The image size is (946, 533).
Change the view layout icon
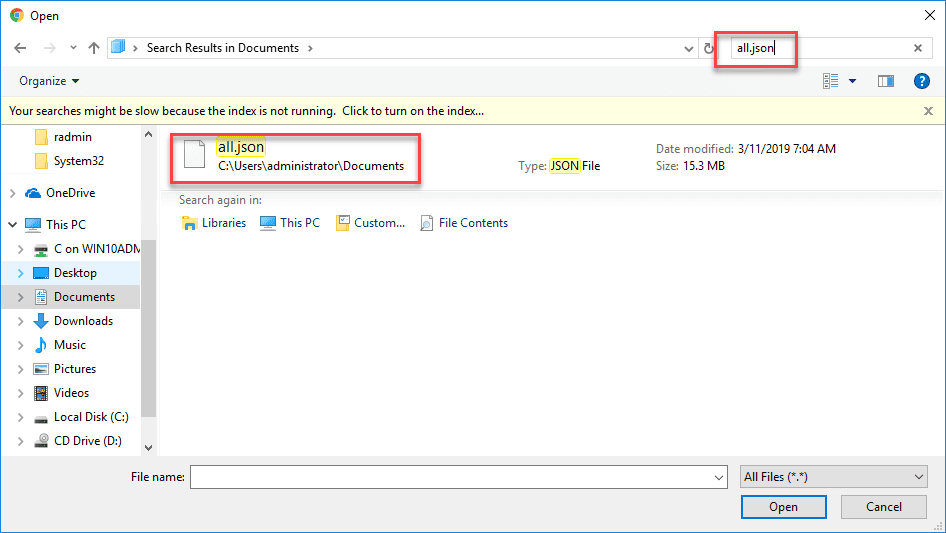(831, 81)
